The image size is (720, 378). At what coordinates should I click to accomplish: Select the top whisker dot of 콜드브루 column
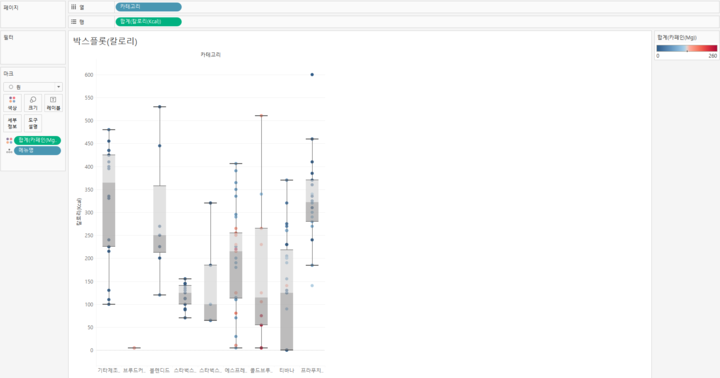point(261,116)
